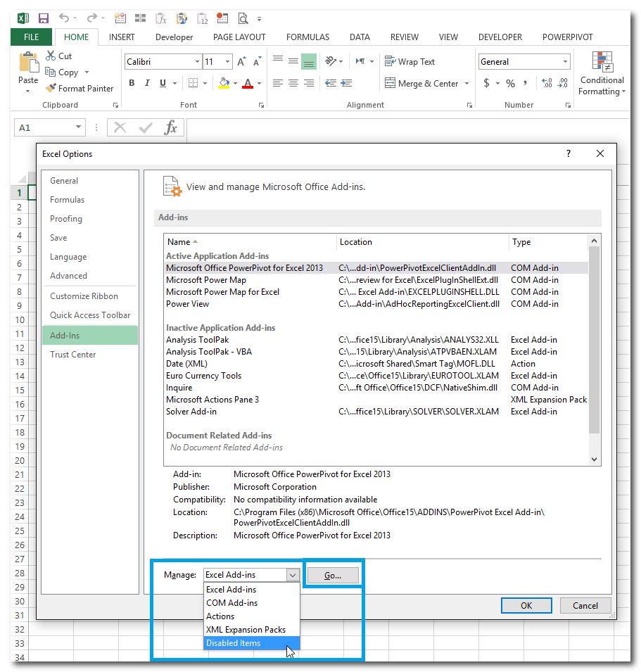Toggle Underline formatting

(x=163, y=83)
